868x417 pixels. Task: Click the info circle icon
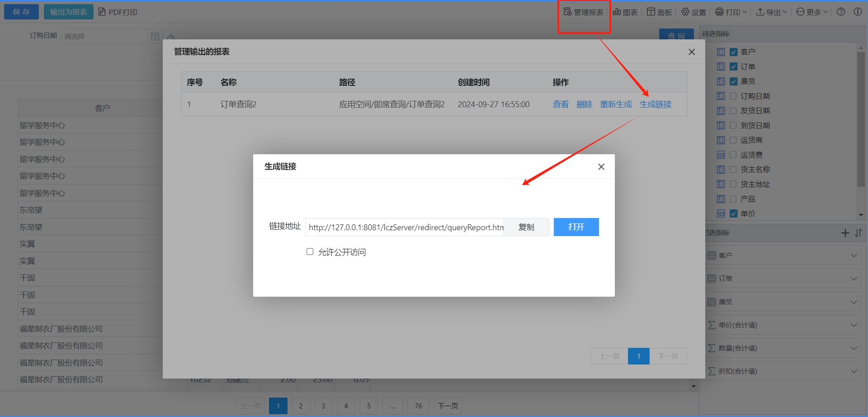pos(858,12)
